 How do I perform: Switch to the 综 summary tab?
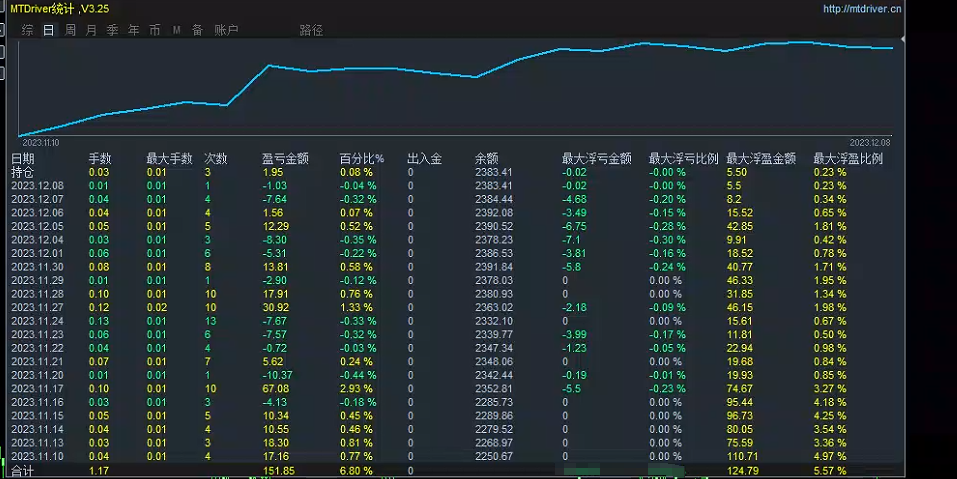[x=27, y=30]
